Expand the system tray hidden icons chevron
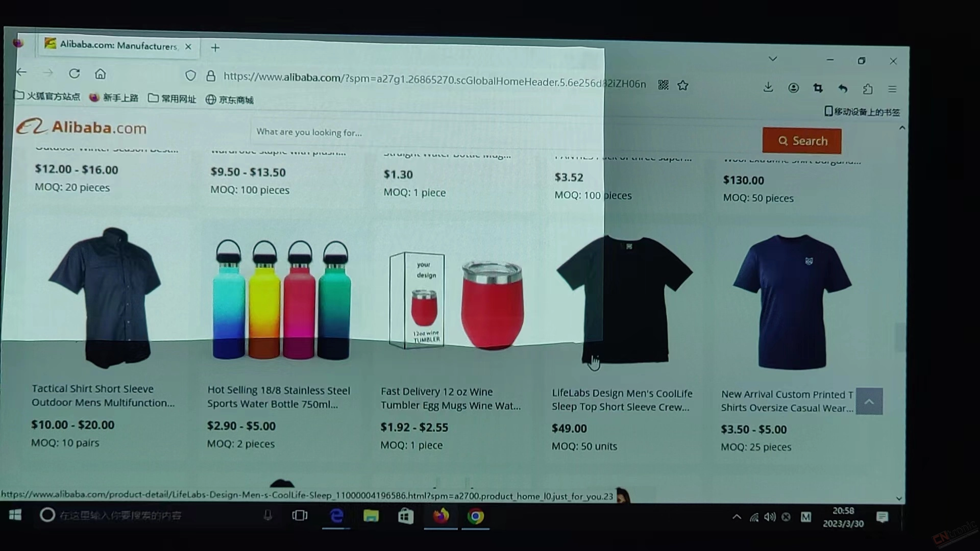 (737, 517)
